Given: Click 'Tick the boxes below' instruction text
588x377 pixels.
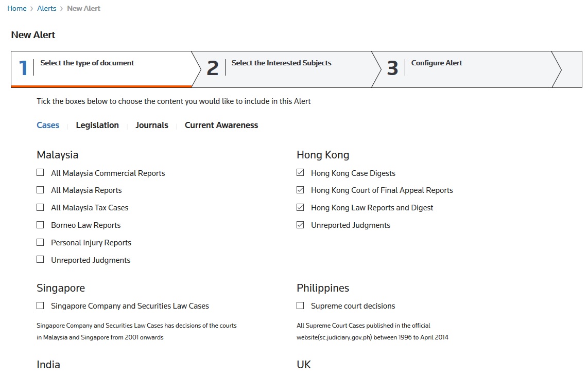Looking at the screenshot, I should tap(174, 101).
